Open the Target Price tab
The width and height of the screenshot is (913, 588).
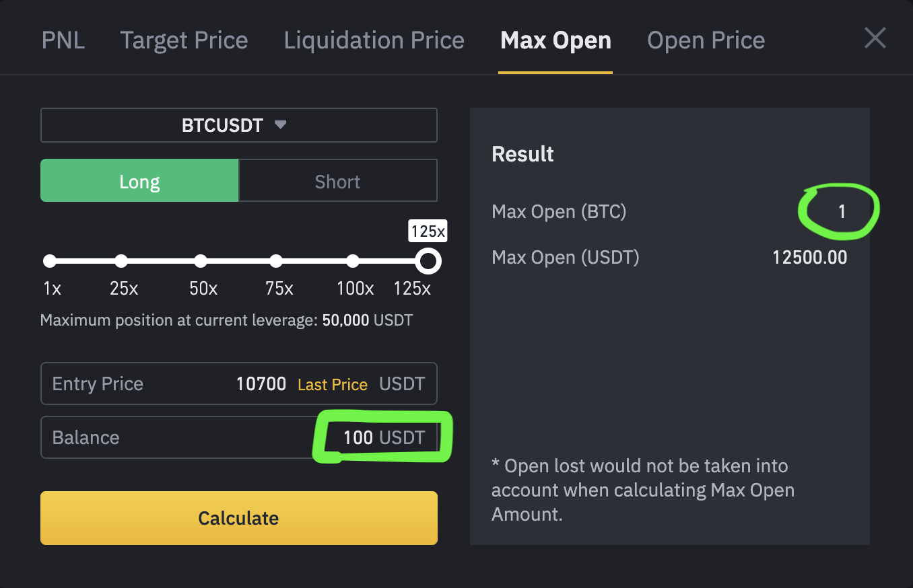[x=184, y=40]
